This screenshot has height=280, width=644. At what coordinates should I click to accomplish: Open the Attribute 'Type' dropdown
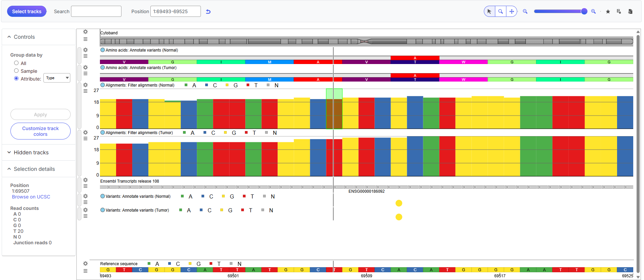click(57, 78)
